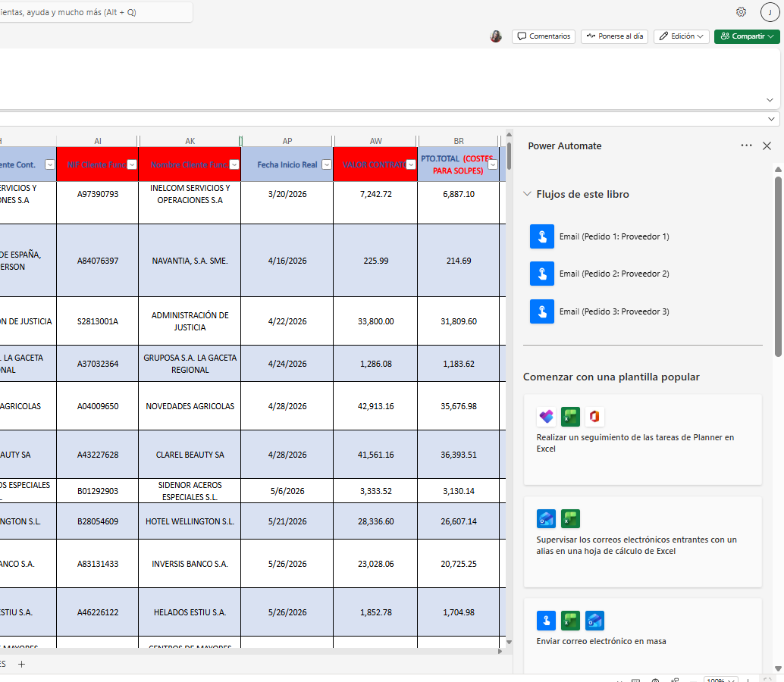Select cell HELADOS ESTIU S.A. in column AK
Image resolution: width=784 pixels, height=682 pixels.
[190, 612]
